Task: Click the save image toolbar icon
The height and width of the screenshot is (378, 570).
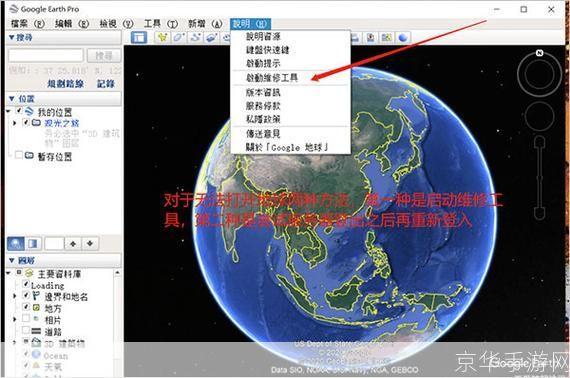Action: (x=371, y=37)
